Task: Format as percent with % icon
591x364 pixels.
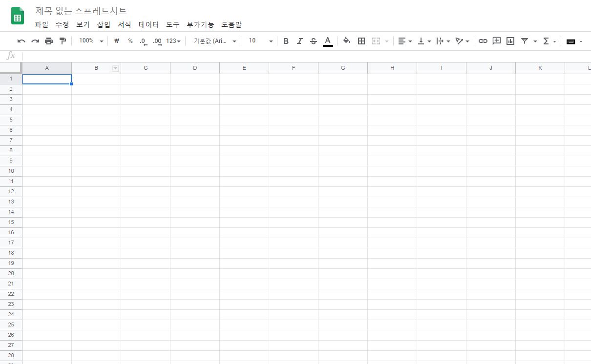Action: coord(130,41)
